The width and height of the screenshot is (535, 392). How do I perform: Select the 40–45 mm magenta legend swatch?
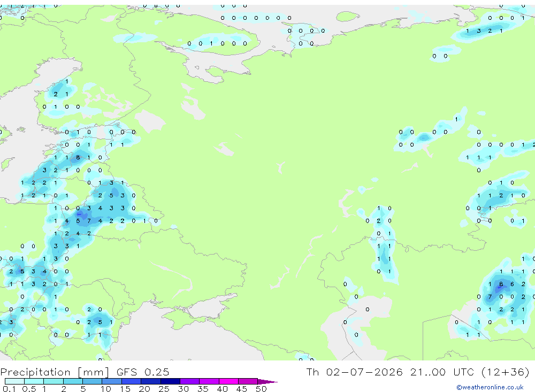click(x=228, y=381)
